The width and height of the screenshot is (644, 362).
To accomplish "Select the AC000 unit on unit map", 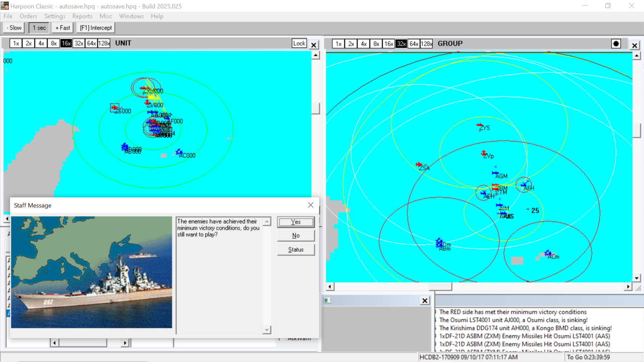I will [179, 152].
